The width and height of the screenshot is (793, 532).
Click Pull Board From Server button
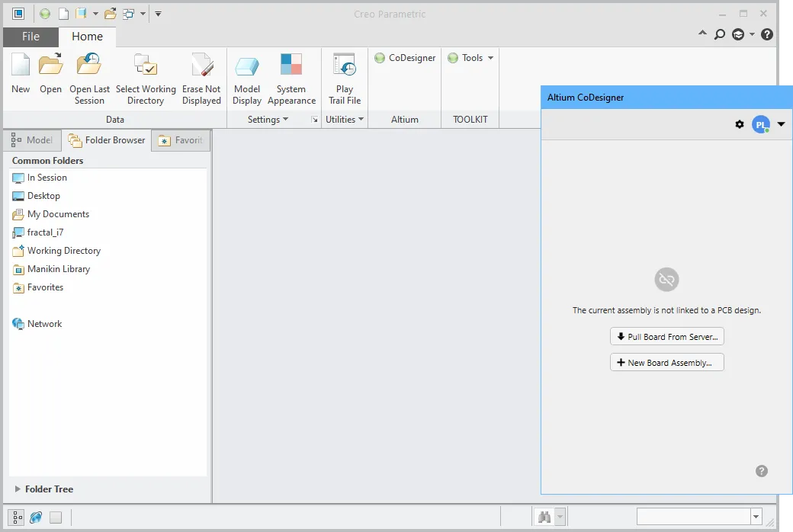667,336
